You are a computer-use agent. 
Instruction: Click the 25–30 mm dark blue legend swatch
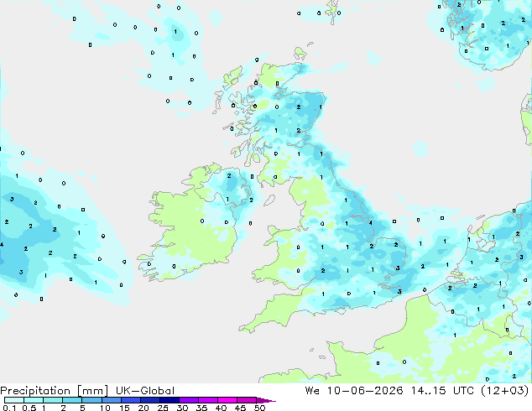coord(170,400)
